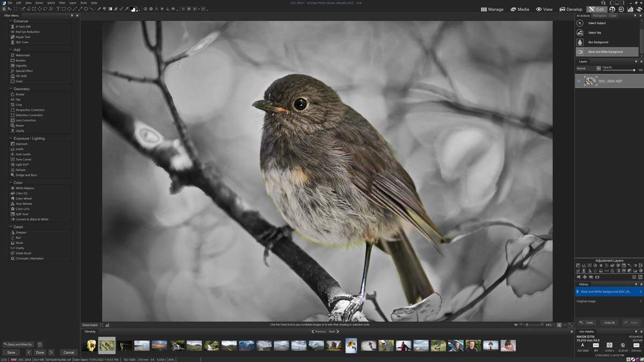This screenshot has width=644, height=362.
Task: Toggle visibility of the DSC_0054.NEF layer
Action: click(x=578, y=81)
